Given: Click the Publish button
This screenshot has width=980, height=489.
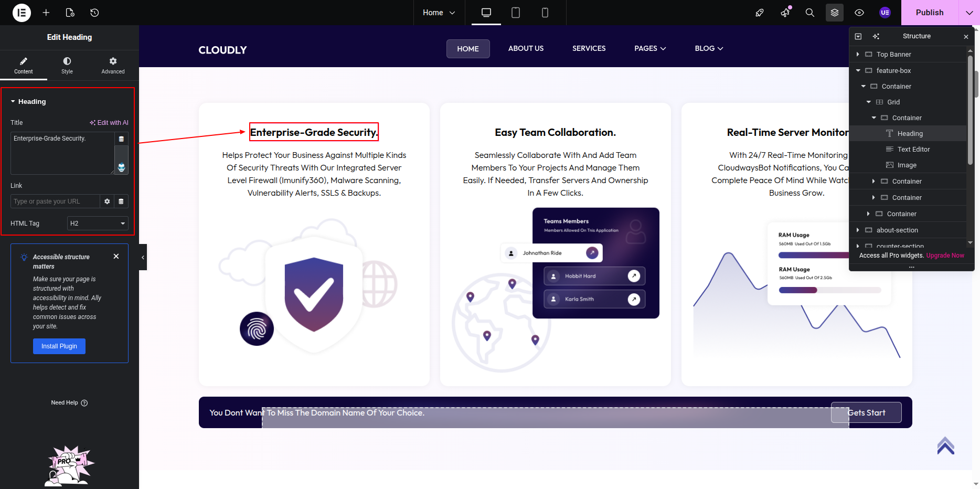Looking at the screenshot, I should tap(930, 13).
